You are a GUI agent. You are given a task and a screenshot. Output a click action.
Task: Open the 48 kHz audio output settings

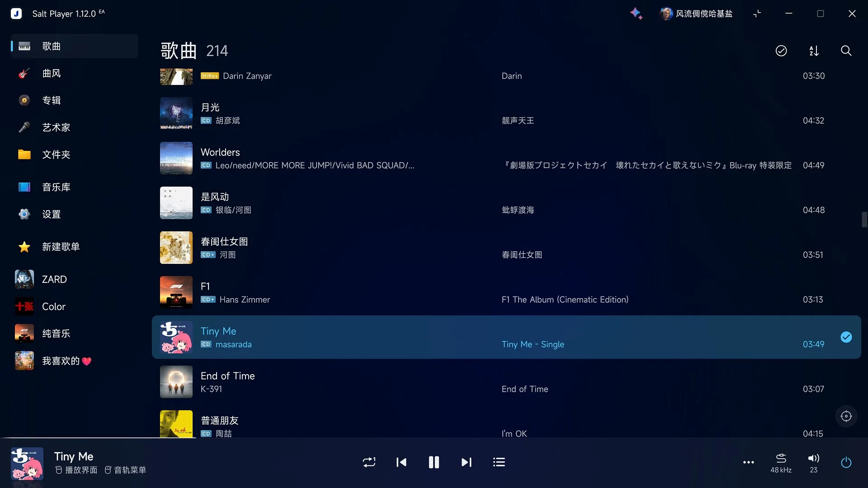[x=781, y=463]
